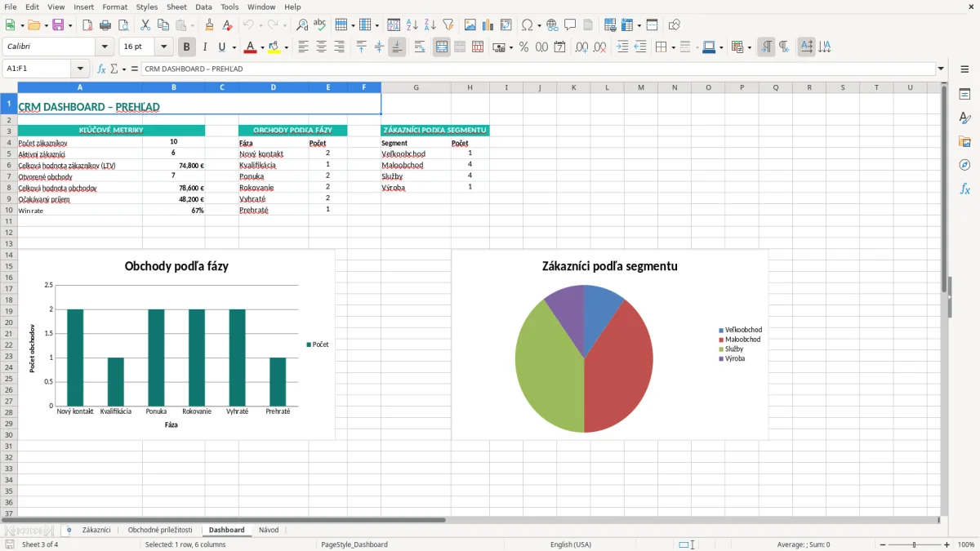The width and height of the screenshot is (980, 551).
Task: Click Insert Special Character omega icon
Action: coord(527,25)
